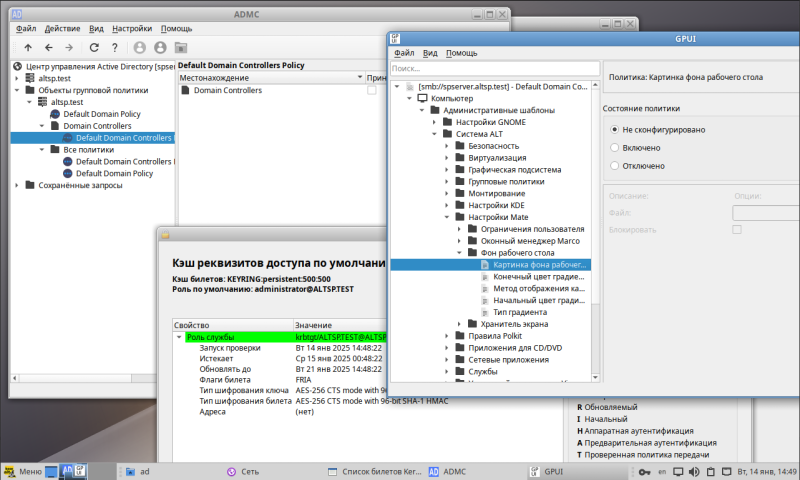The width and height of the screenshot is (800, 480).
Task: Switch to the 'Сеть' taskbar window button
Action: (x=243, y=472)
